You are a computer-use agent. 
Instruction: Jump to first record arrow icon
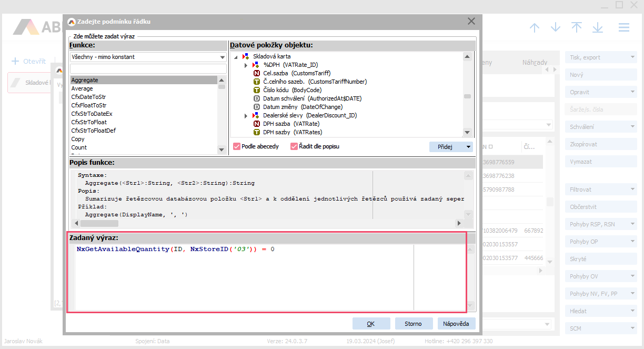pos(577,27)
